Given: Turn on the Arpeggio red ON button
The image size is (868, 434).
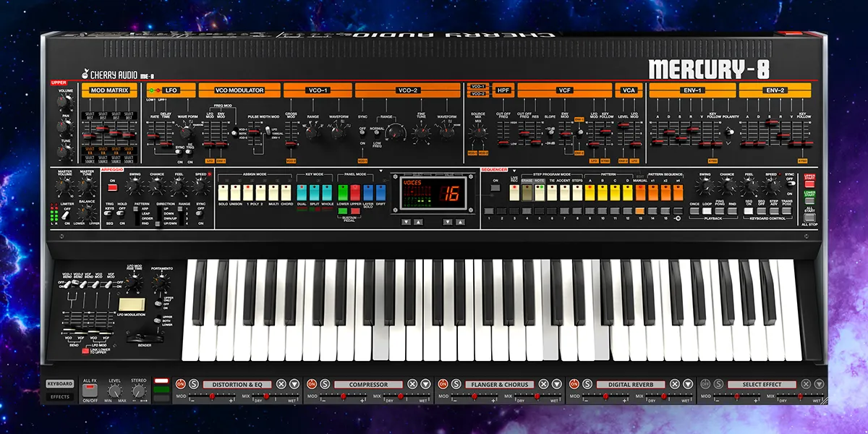Looking at the screenshot, I should [x=112, y=187].
